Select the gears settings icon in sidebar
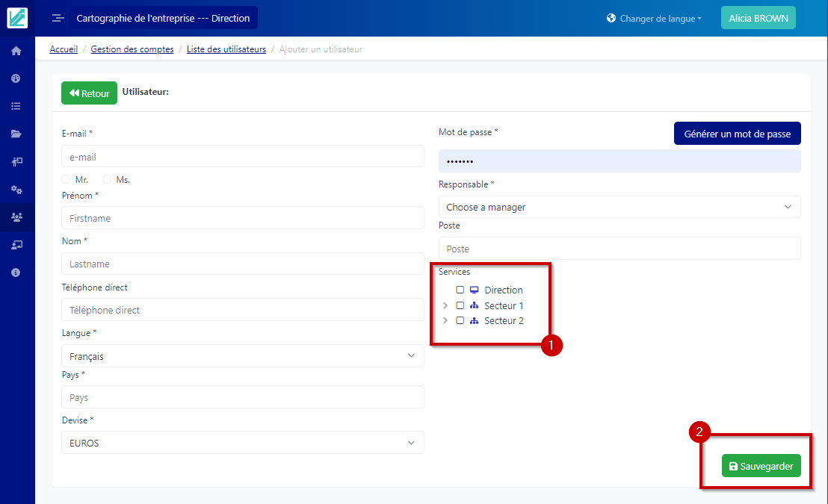Image resolution: width=828 pixels, height=504 pixels. tap(16, 189)
